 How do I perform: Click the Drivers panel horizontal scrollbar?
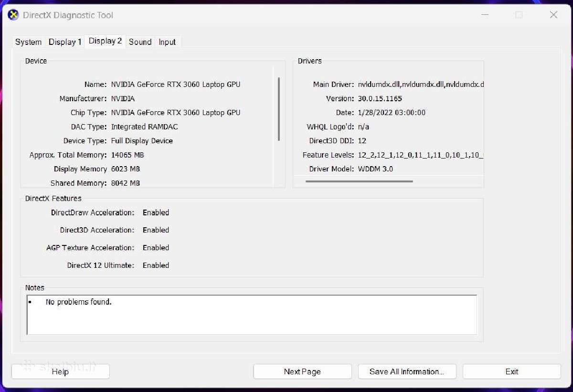pos(359,181)
